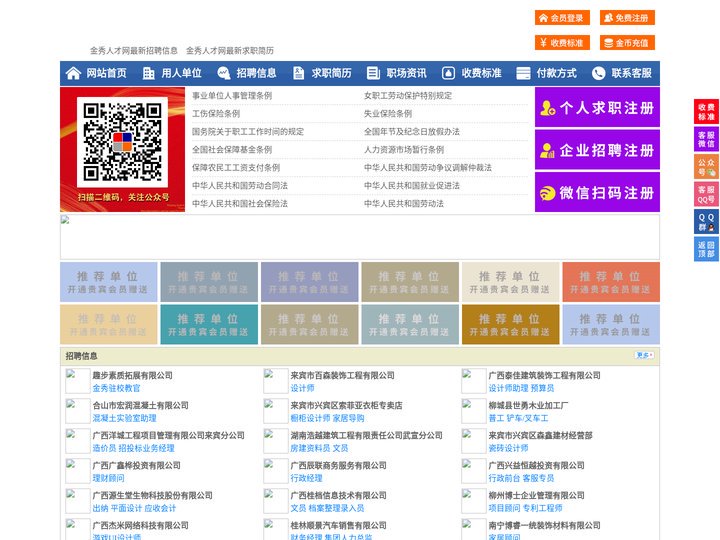Viewport: 720px width, 540px height.
Task: Open the 客服微信 sidebar button
Action: 706,139
